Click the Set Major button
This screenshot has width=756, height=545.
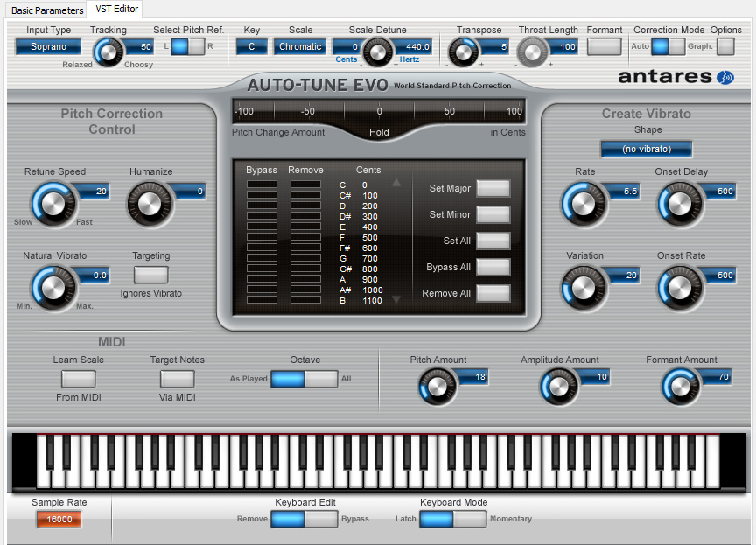pyautogui.click(x=493, y=188)
